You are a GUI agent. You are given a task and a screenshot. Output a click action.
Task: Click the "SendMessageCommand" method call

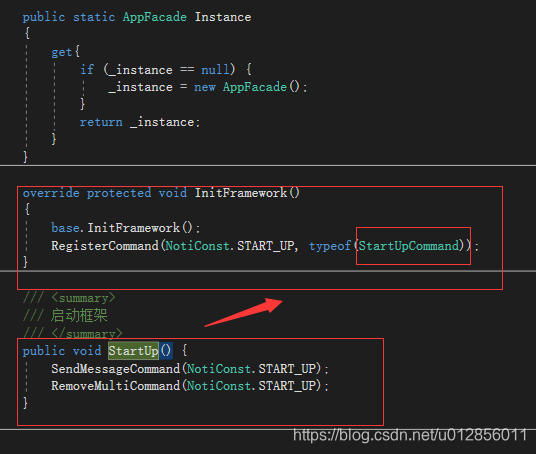[x=116, y=369]
